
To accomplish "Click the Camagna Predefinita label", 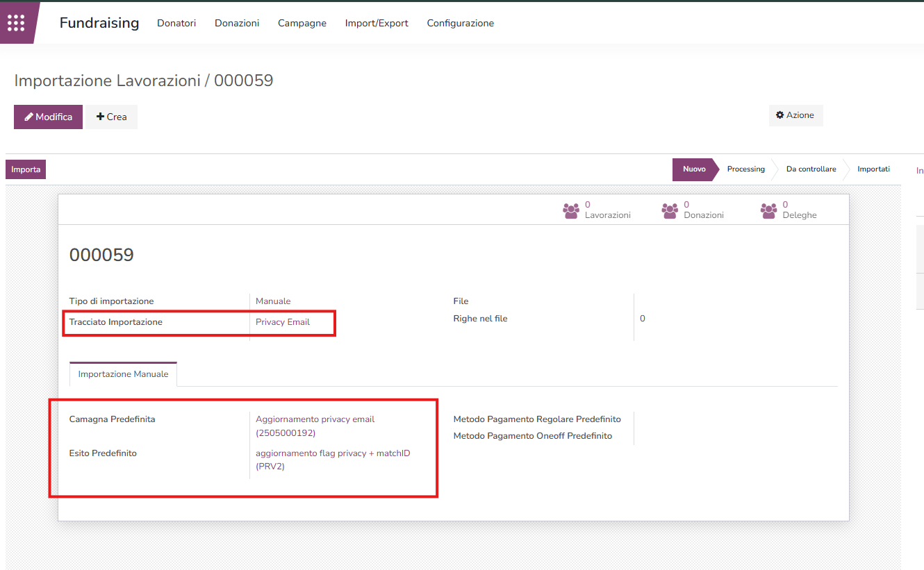I will point(112,419).
